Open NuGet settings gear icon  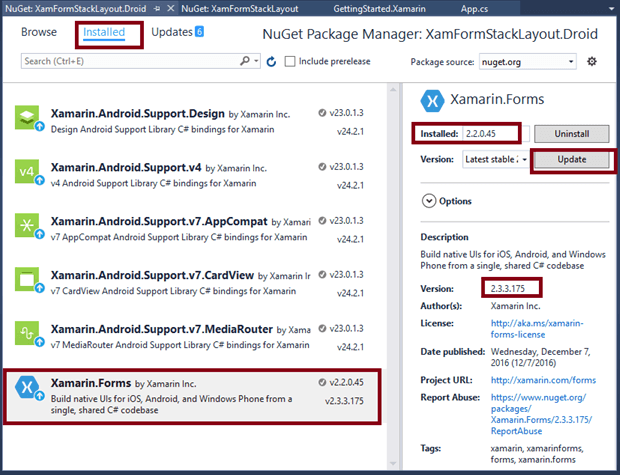point(592,61)
